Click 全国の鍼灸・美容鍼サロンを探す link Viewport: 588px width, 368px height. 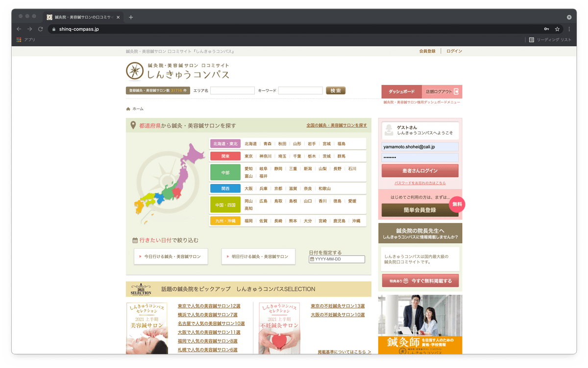[337, 126]
